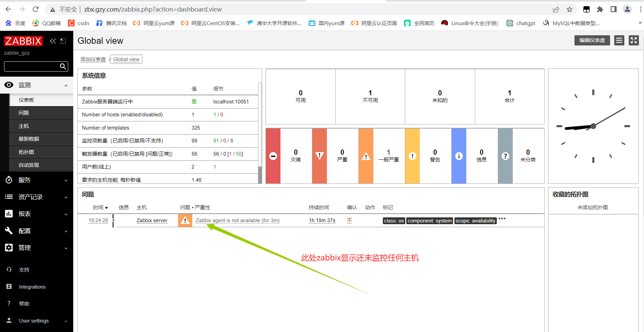Open 拓扑图 in the sidebar

(41, 152)
